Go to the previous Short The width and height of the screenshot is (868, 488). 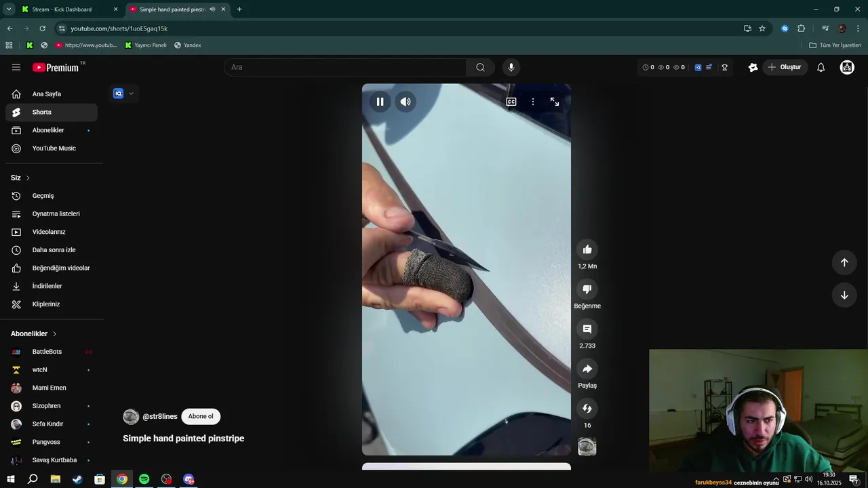tap(844, 262)
